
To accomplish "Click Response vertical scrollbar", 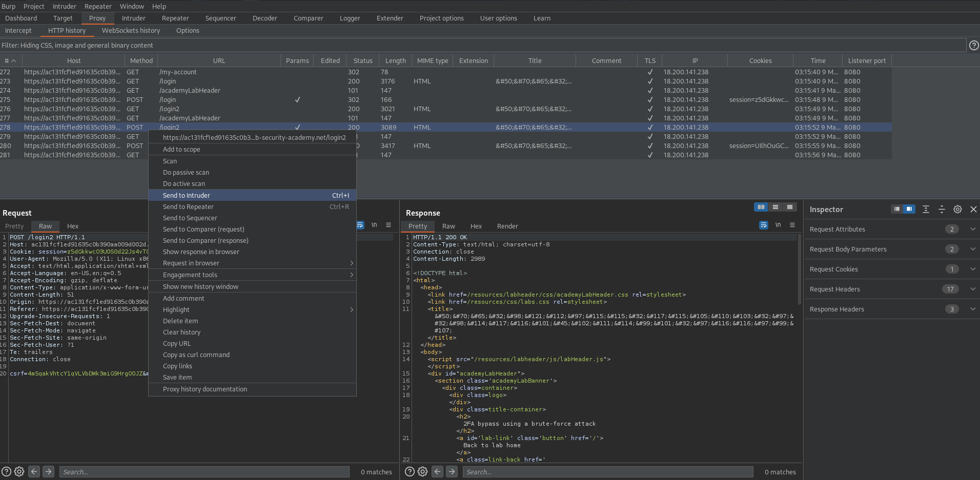I will point(799,269).
